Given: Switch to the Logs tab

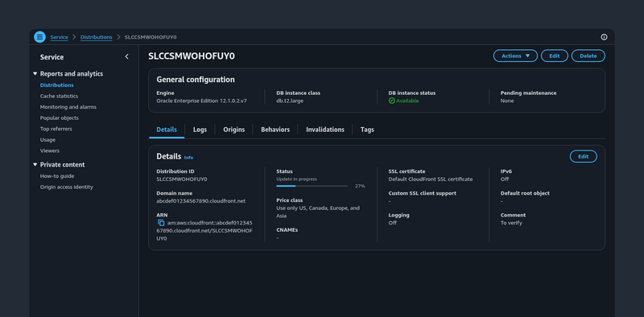Looking at the screenshot, I should coord(200,130).
